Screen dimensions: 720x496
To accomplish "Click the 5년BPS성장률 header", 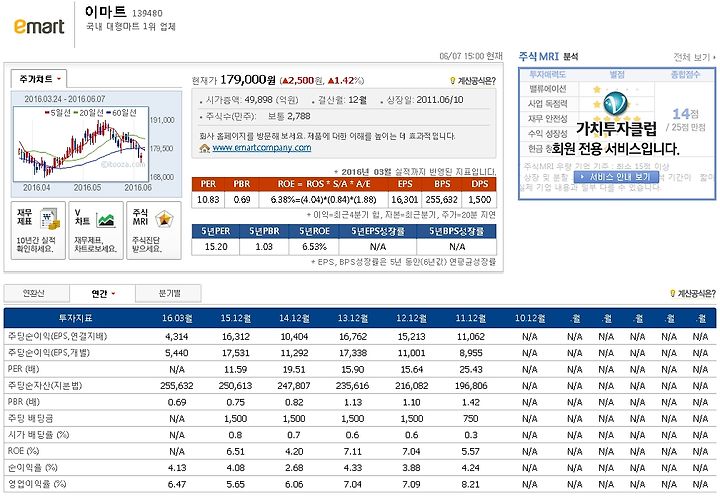I will 456,231.
